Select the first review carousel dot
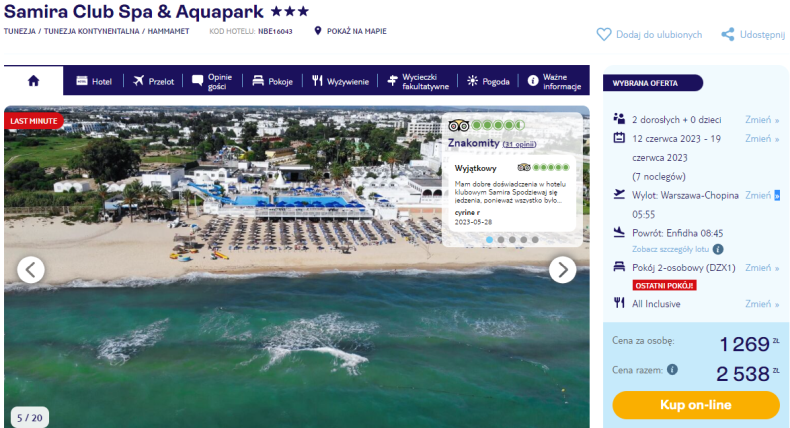790x428 pixels. pyautogui.click(x=489, y=240)
